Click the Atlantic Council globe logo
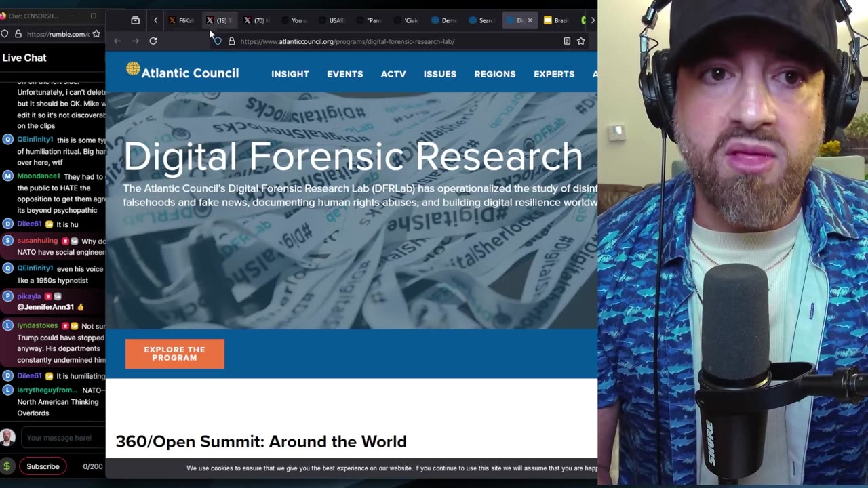Screen dimensions: 868x488 [x=133, y=68]
